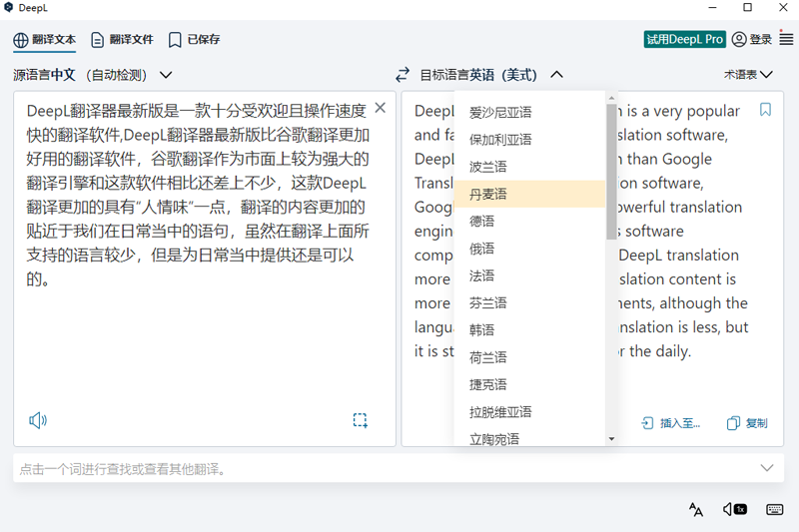The width and height of the screenshot is (799, 532).
Task: Select 爱沙尼亚语 from language list
Action: click(x=529, y=112)
